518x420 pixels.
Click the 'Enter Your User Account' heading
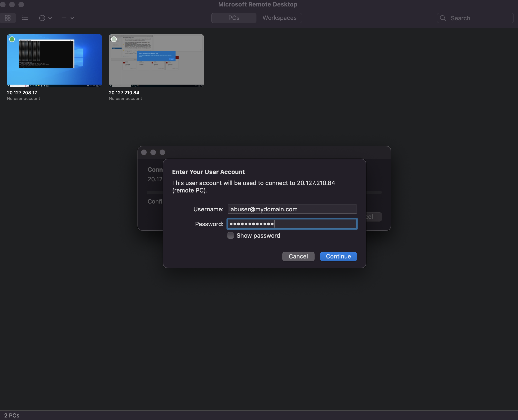[208, 172]
